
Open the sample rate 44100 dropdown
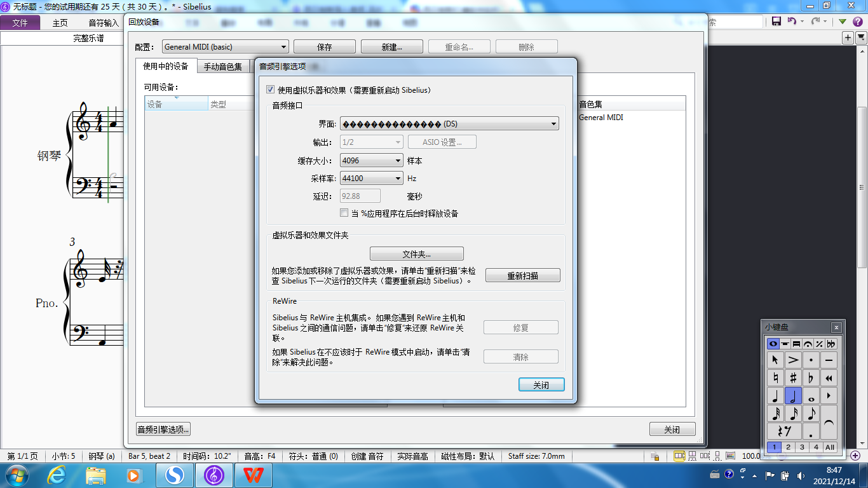[x=372, y=178]
